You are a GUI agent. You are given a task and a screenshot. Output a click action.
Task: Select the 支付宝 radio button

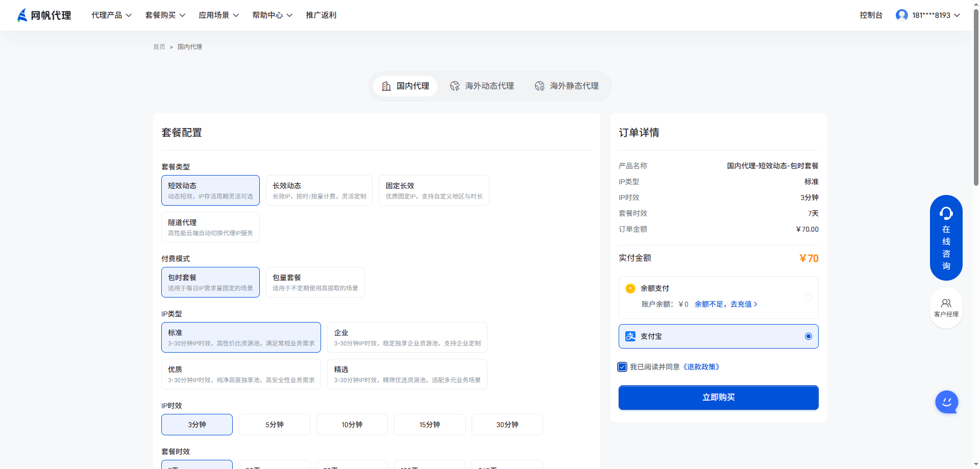[x=808, y=336]
